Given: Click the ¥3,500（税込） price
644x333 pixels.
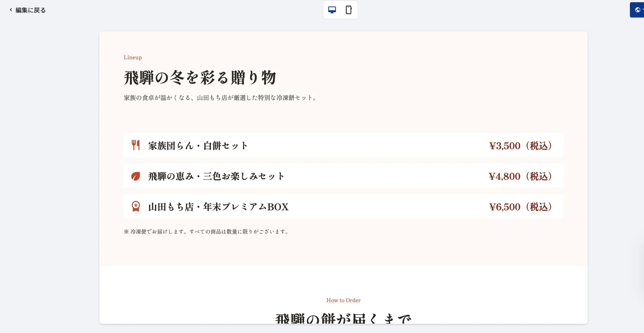Looking at the screenshot, I should [x=520, y=146].
